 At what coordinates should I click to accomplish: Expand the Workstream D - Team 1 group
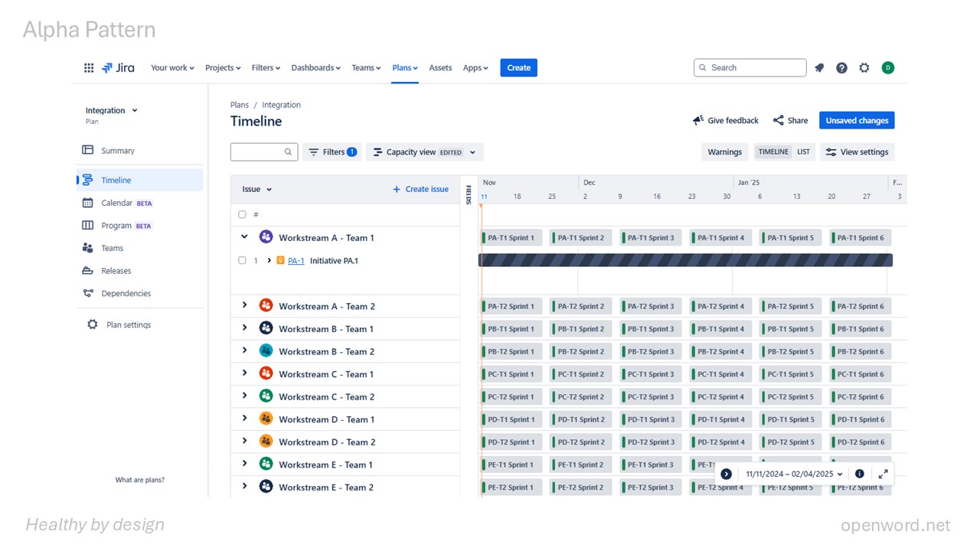click(244, 419)
